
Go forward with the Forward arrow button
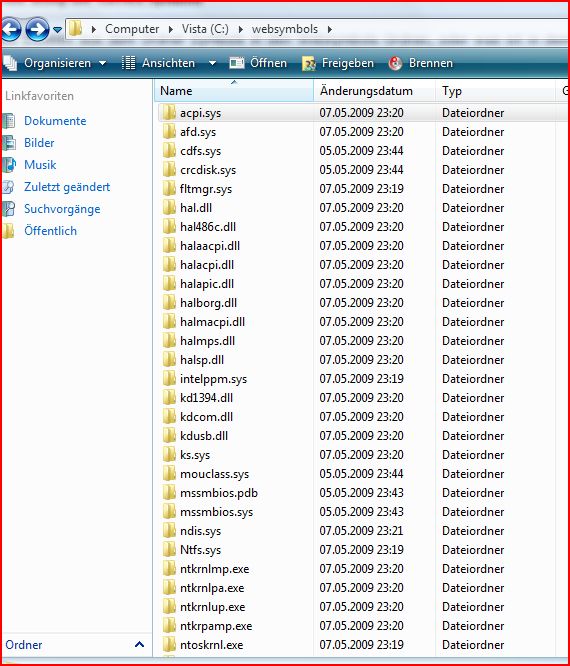(x=37, y=29)
